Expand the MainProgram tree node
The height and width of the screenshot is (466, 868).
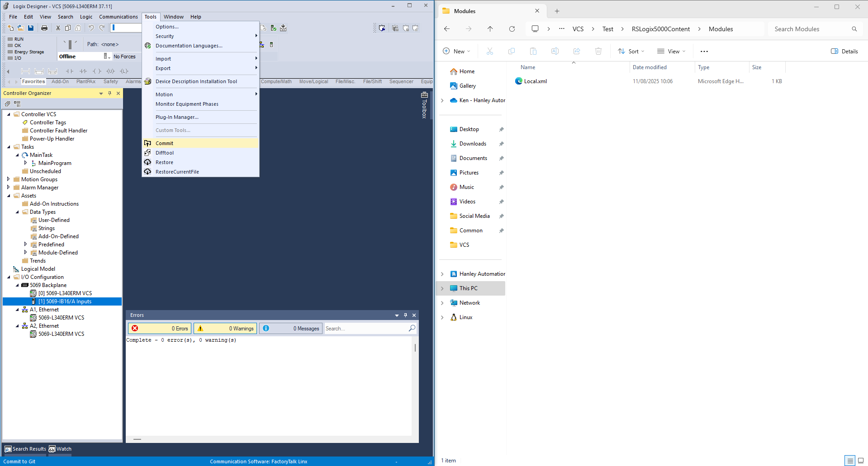point(26,163)
